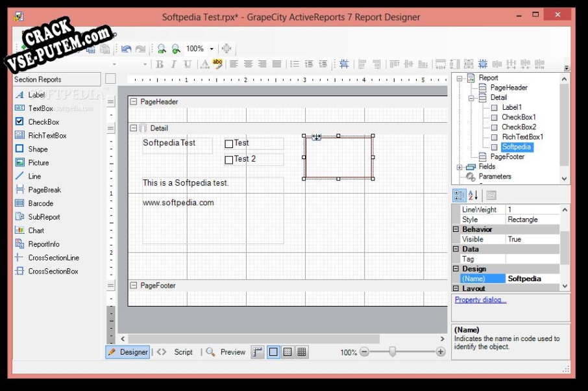Click the Zoom In magnifier icon
Viewport: 588px width, 391px height.
tap(176, 49)
